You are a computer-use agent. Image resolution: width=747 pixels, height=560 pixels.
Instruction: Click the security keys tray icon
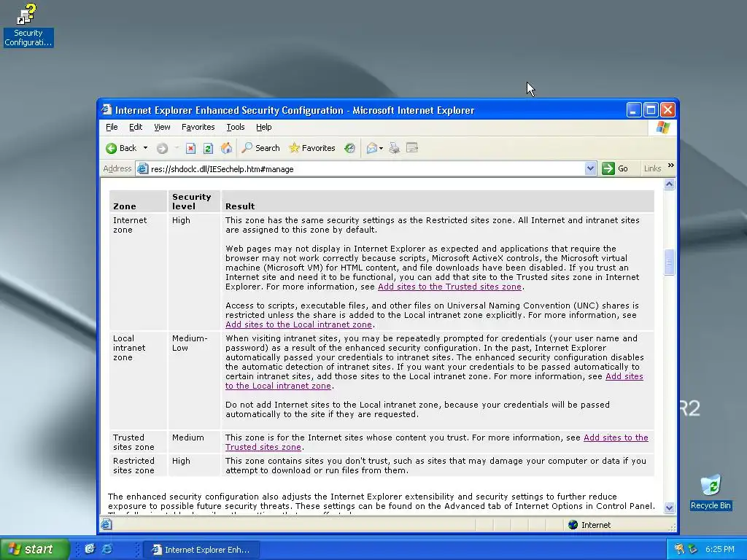click(679, 549)
